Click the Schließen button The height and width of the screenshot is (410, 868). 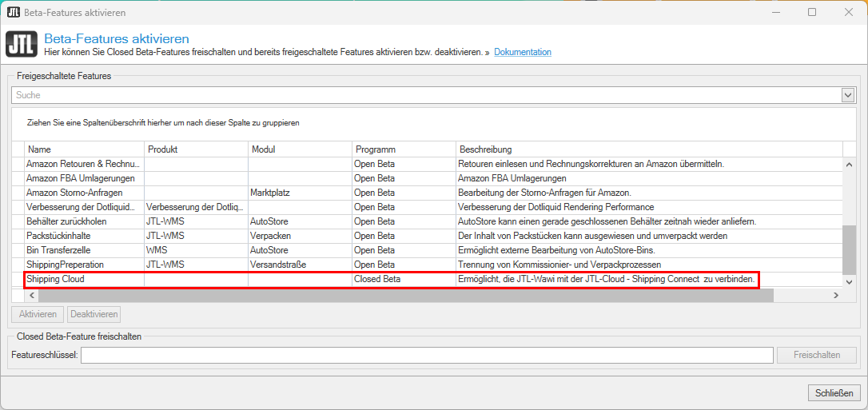click(834, 393)
